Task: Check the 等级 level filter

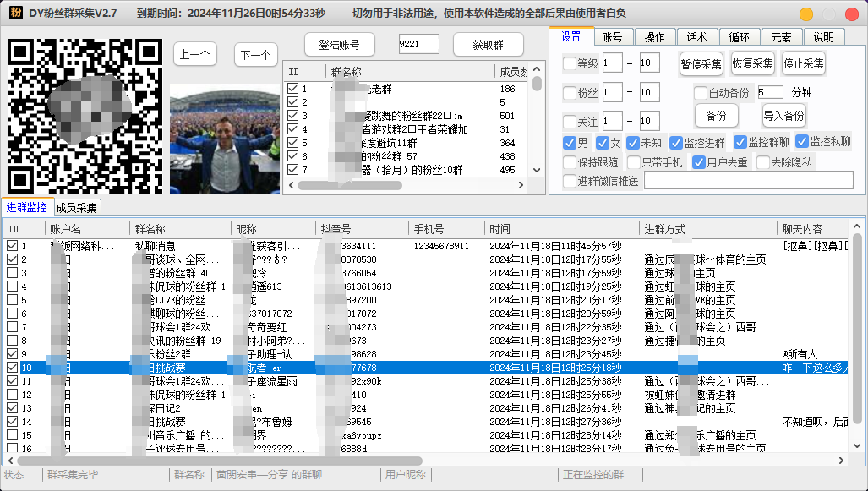Action: point(570,63)
